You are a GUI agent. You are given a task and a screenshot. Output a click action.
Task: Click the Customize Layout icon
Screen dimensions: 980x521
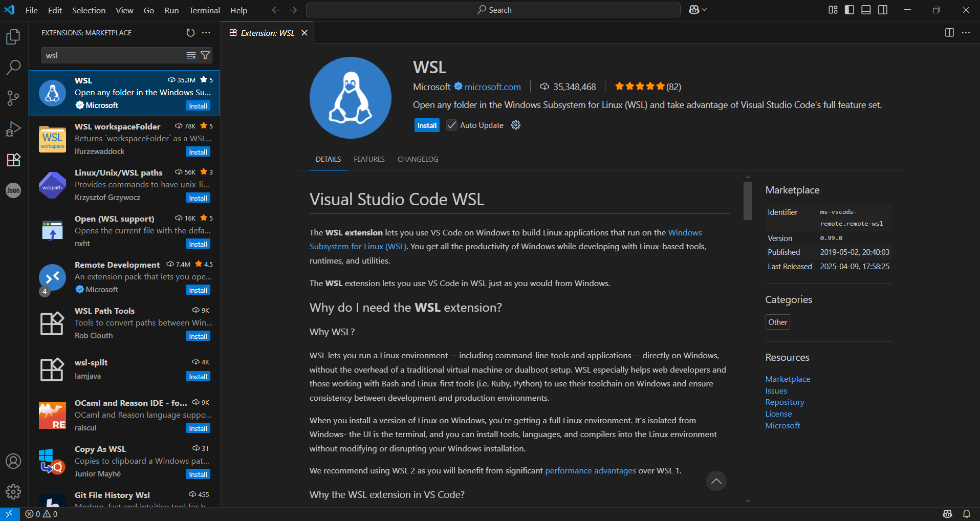[x=833, y=10]
